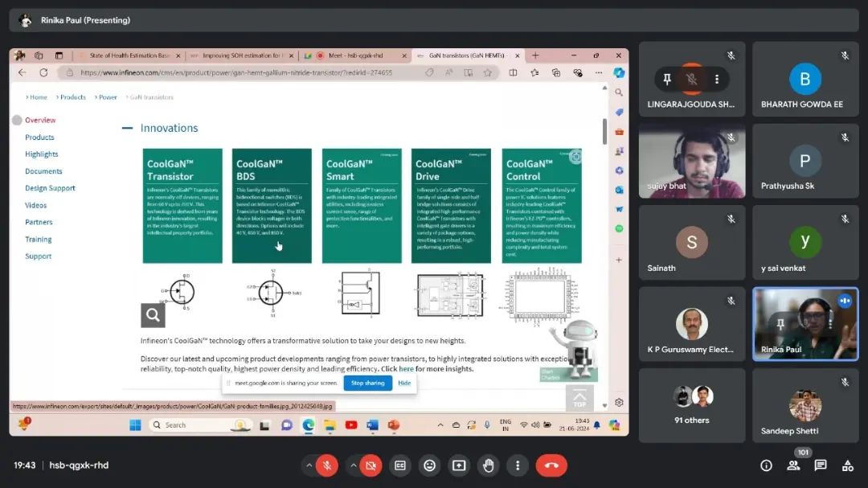Open CoolGaN Drive innovation card
Image resolution: width=868 pixels, height=488 pixels.
point(451,206)
